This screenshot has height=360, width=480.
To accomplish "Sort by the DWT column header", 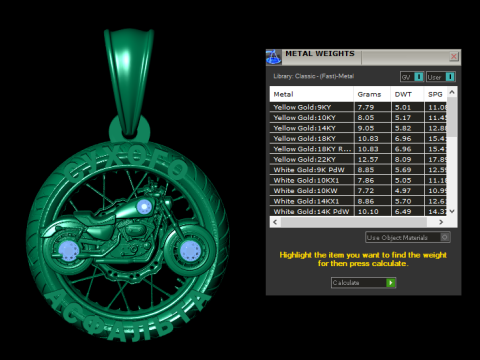I will coord(407,94).
